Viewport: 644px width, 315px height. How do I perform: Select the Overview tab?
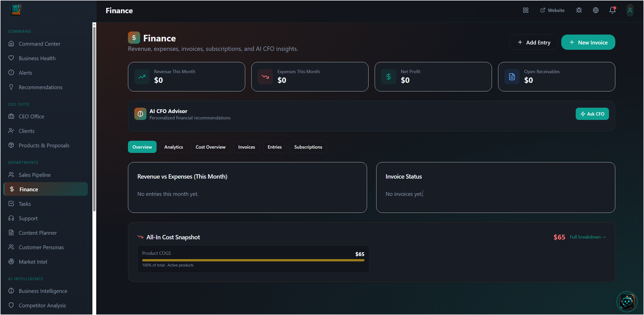click(142, 147)
